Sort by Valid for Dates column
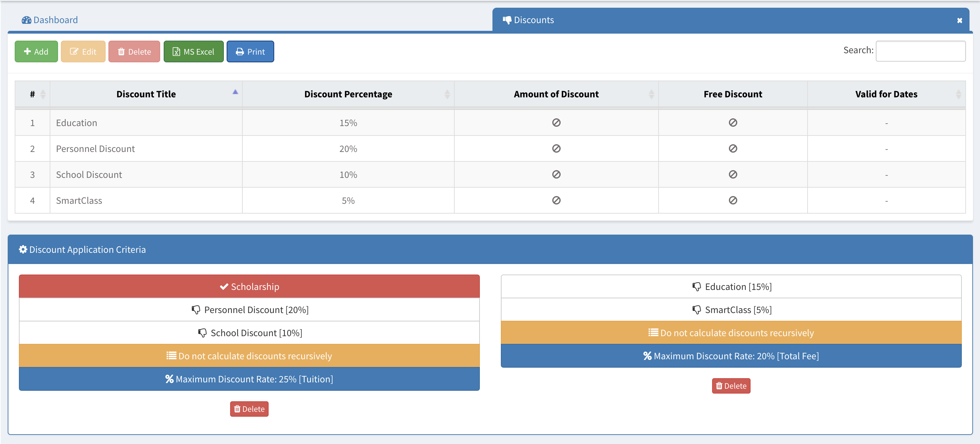The image size is (980, 444). pos(886,94)
